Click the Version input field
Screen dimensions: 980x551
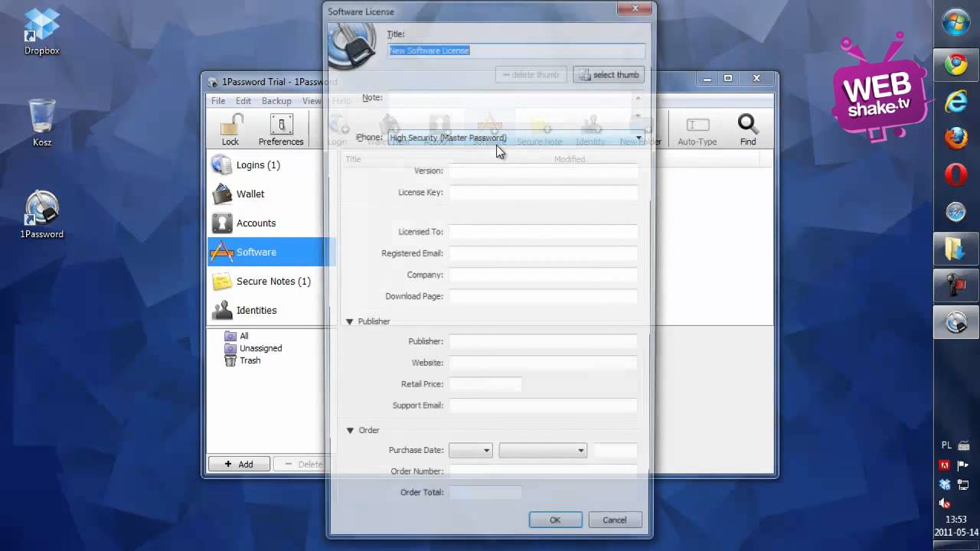(x=543, y=171)
